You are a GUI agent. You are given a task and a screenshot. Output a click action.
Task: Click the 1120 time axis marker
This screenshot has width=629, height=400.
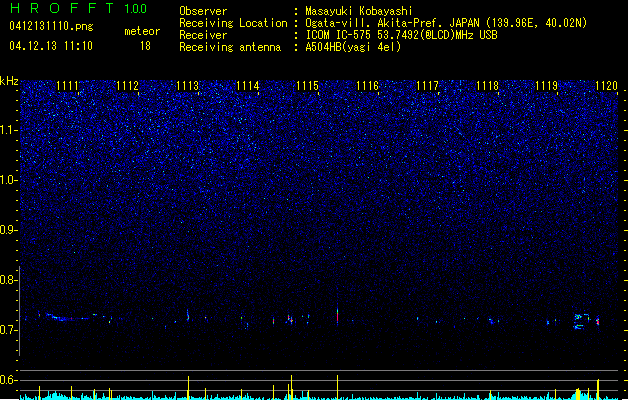pos(606,86)
